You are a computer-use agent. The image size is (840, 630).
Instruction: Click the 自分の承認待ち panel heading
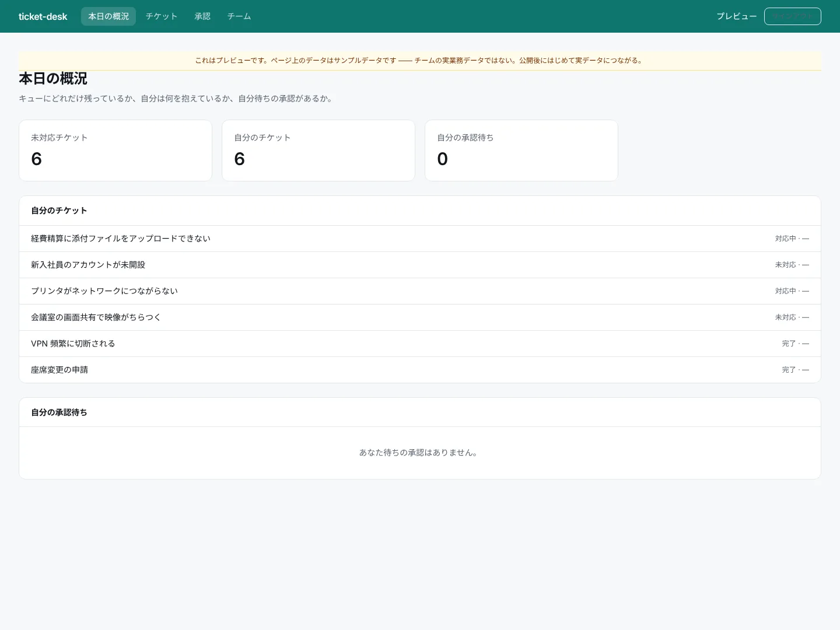point(59,412)
